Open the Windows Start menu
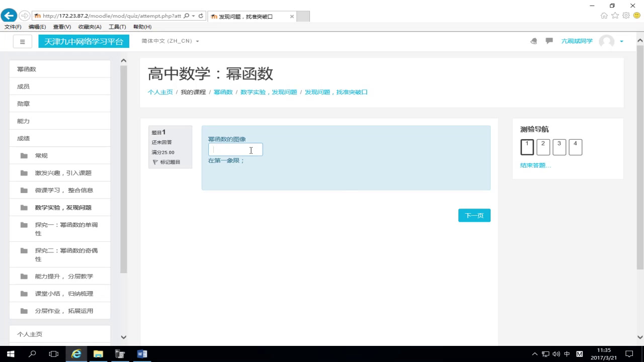 [x=11, y=354]
